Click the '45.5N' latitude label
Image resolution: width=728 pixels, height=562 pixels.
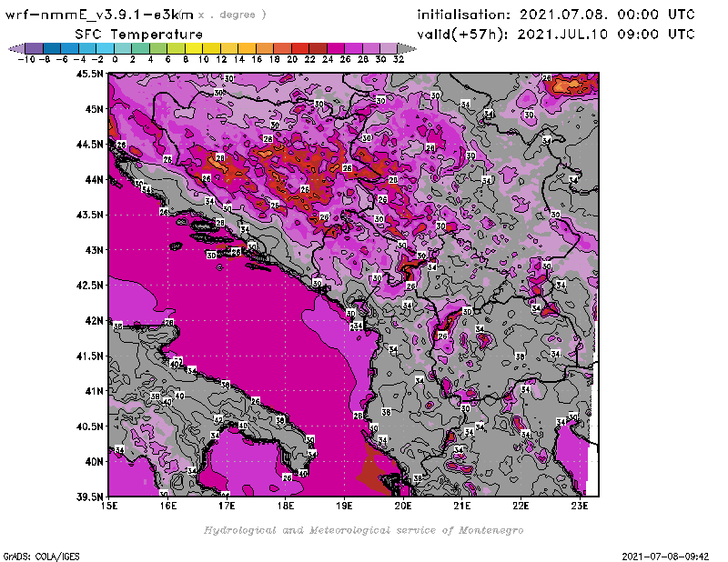pos(90,74)
